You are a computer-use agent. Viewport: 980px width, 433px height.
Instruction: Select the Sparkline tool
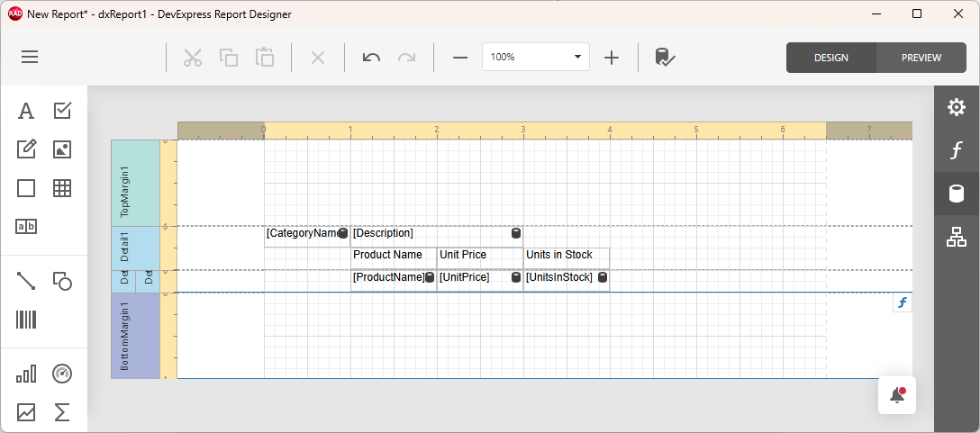[25, 412]
